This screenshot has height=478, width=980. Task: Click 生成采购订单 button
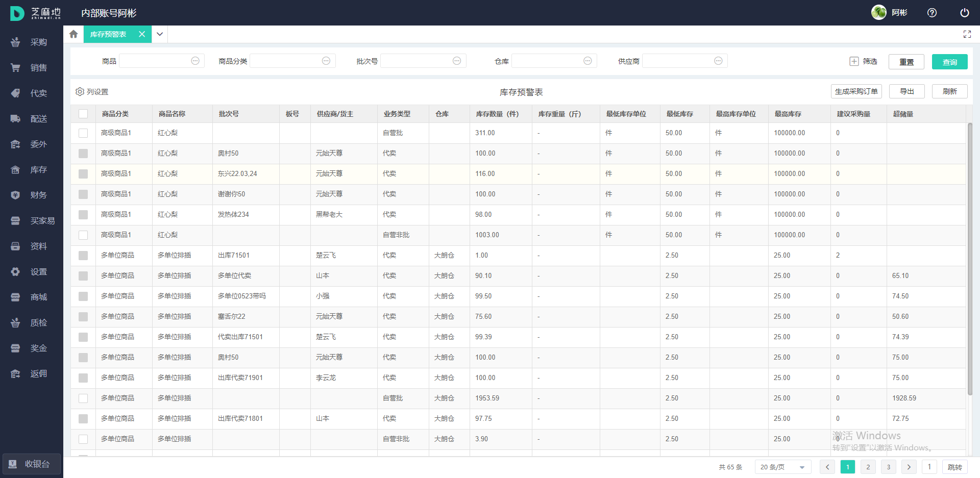point(856,91)
